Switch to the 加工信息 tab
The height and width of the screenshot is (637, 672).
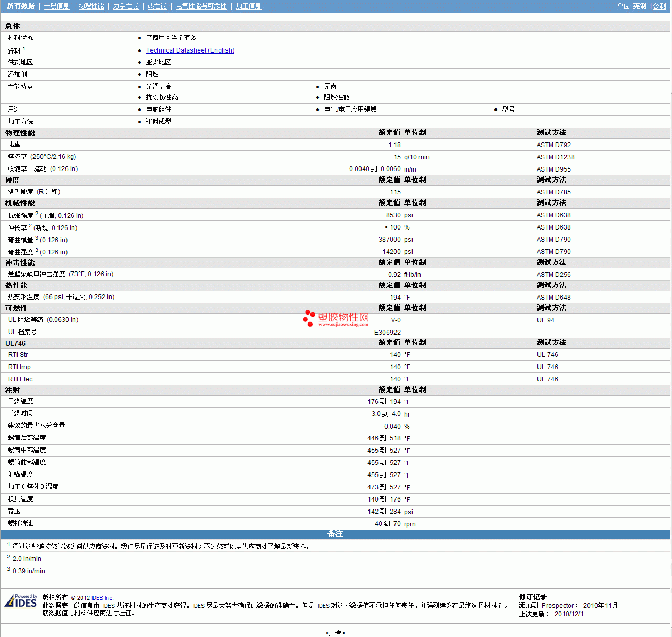point(248,6)
